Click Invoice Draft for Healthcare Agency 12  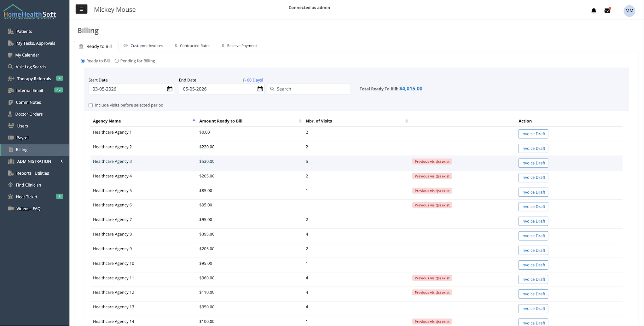coord(533,294)
